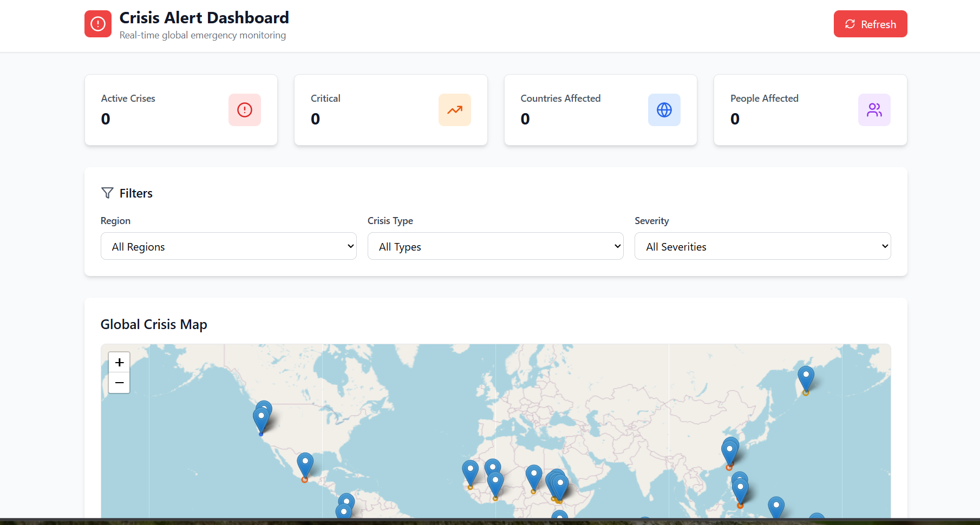Open the Region dropdown showing All Regions
The image size is (980, 525).
click(228, 246)
